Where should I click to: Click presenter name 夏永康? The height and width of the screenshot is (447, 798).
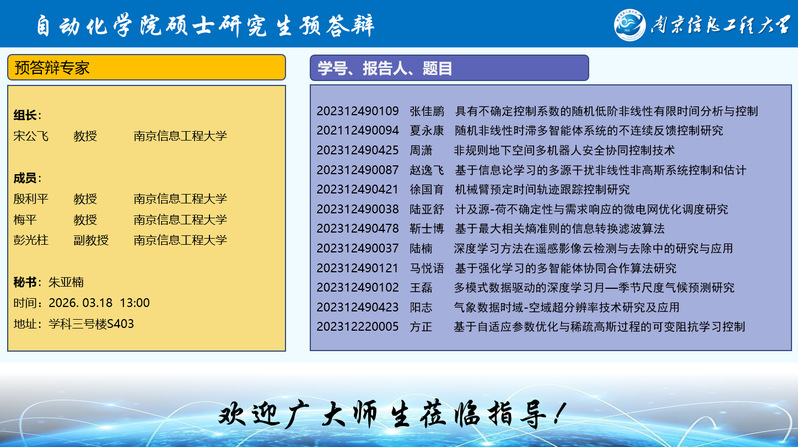(427, 130)
